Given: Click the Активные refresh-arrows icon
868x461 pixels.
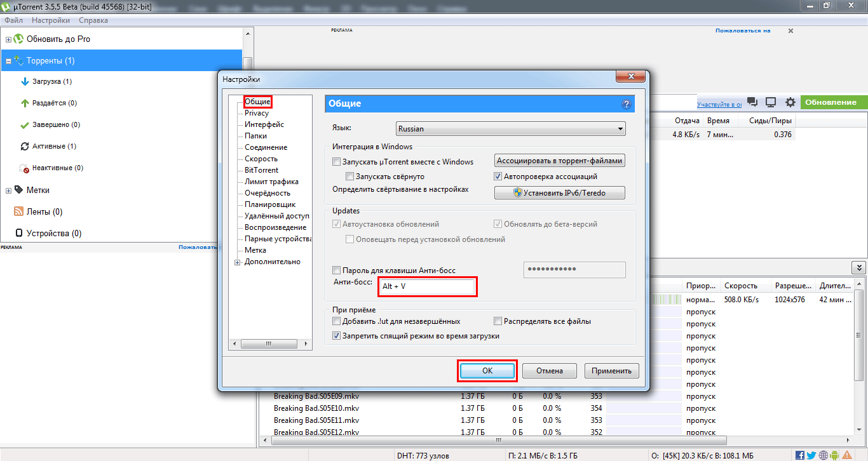Looking at the screenshot, I should (x=25, y=146).
